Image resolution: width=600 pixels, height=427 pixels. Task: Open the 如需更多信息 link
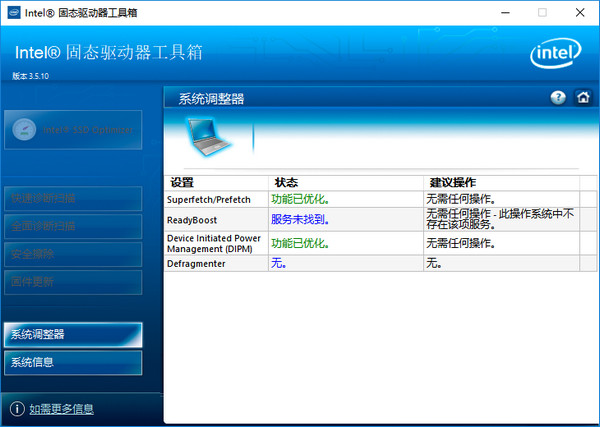coord(62,409)
